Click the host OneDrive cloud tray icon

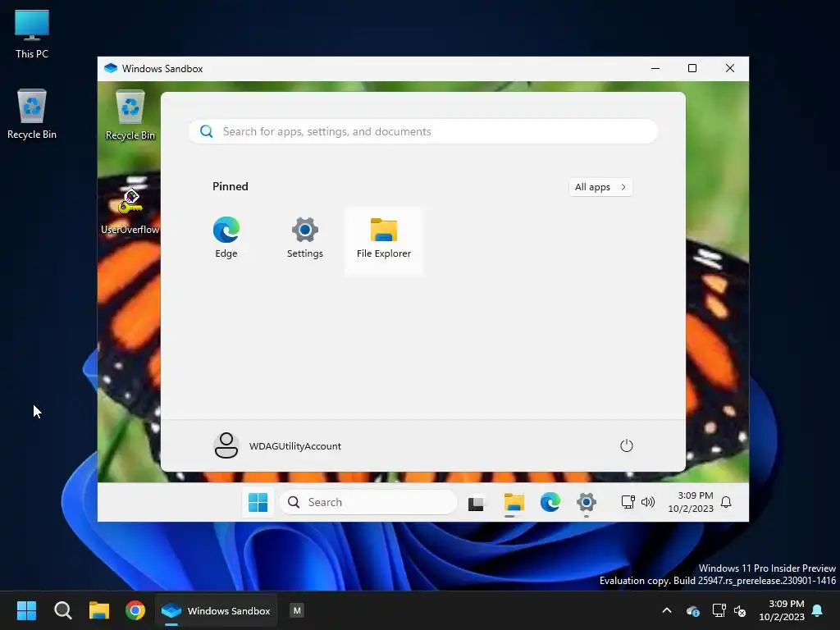(x=692, y=610)
